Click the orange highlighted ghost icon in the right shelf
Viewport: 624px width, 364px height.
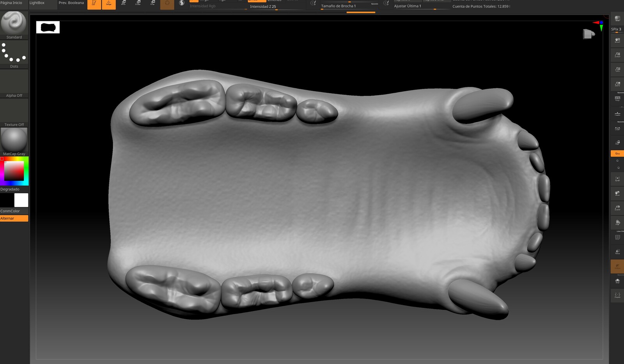click(617, 267)
